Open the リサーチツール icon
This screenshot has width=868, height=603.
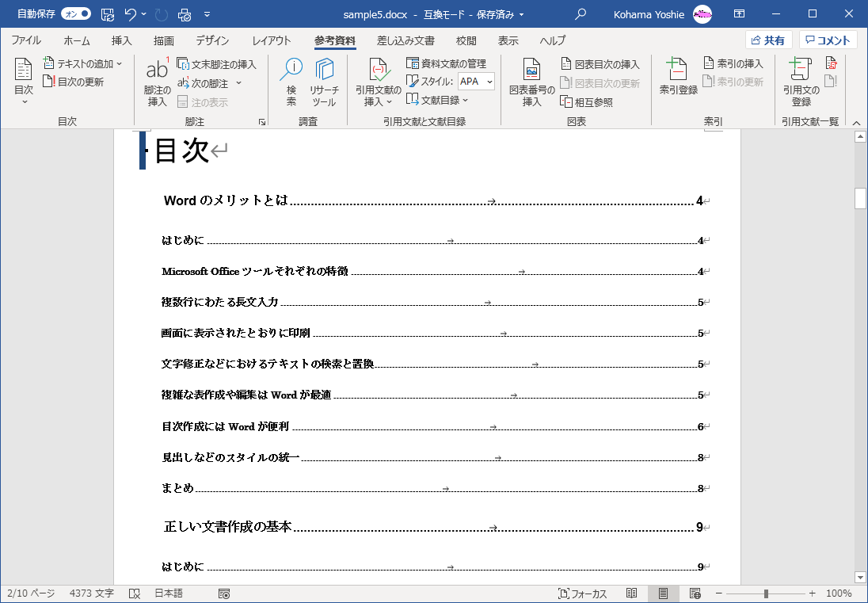click(324, 82)
